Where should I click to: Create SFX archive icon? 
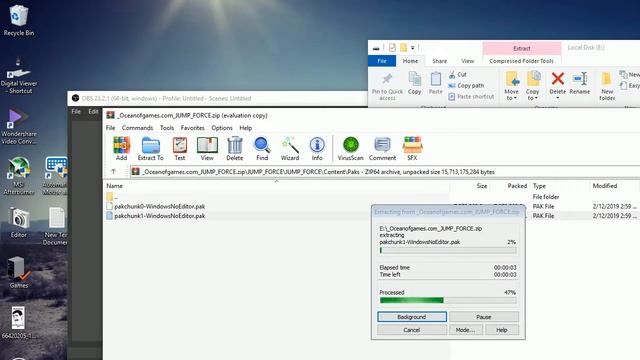(412, 149)
